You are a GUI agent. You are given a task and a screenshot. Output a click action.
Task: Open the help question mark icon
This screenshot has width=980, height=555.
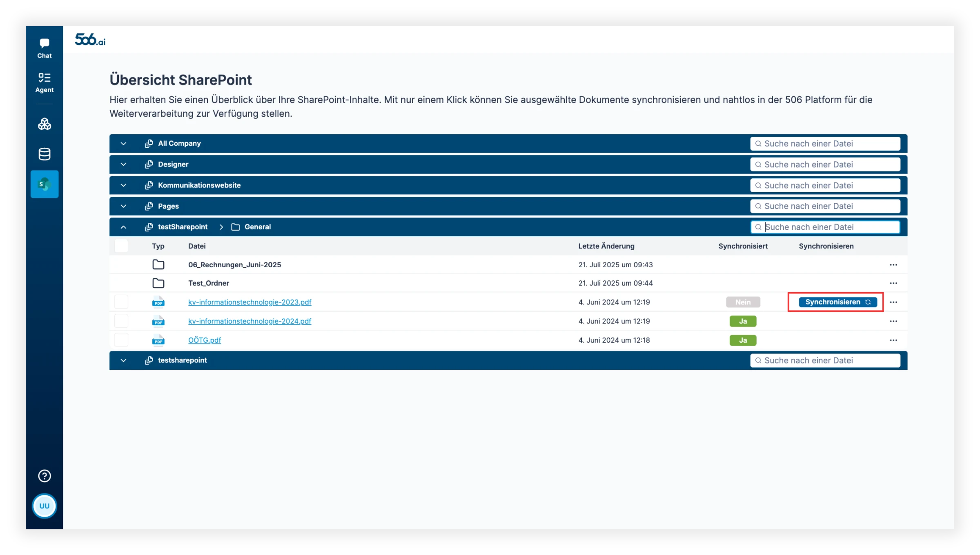[x=45, y=476]
